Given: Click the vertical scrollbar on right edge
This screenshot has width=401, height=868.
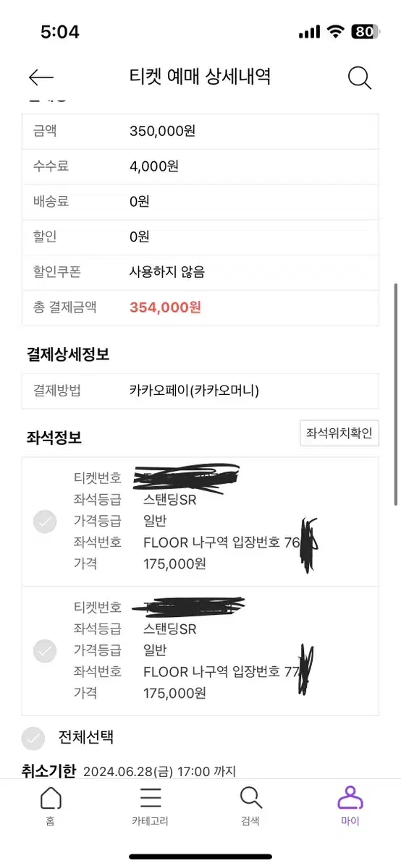Looking at the screenshot, I should pyautogui.click(x=396, y=394).
